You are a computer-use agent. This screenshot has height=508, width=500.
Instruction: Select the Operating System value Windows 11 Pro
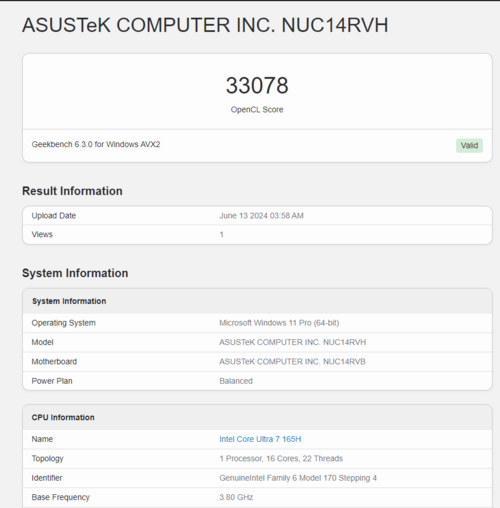point(279,323)
